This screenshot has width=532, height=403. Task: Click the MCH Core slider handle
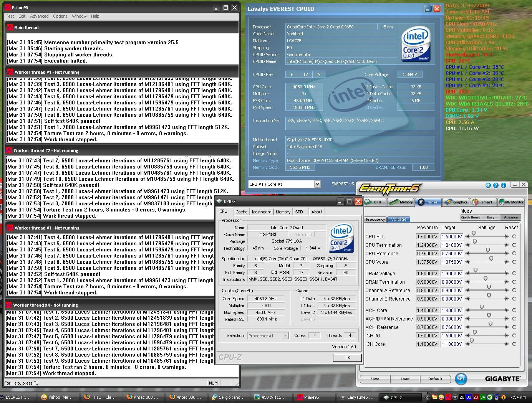coord(482,307)
